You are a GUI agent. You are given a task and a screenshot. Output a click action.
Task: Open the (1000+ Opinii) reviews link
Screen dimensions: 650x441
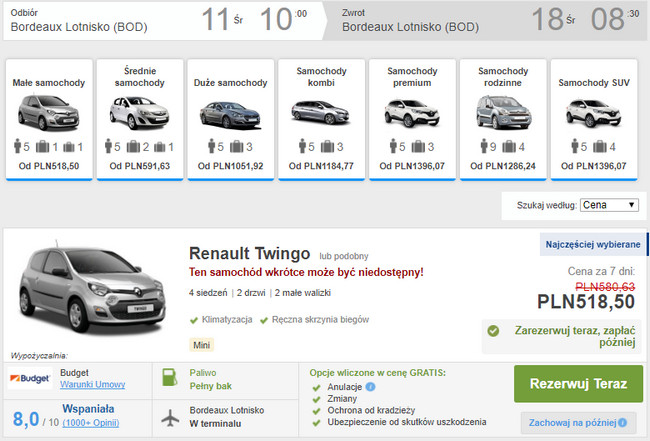(91, 423)
